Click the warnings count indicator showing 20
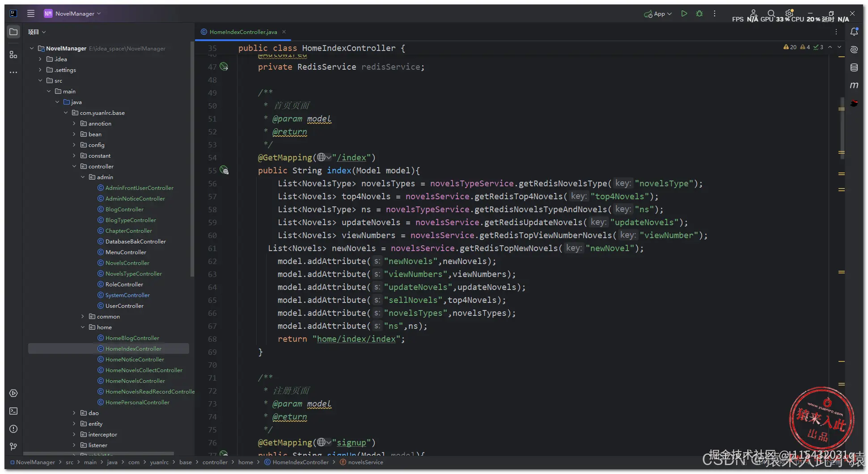 [x=790, y=47]
